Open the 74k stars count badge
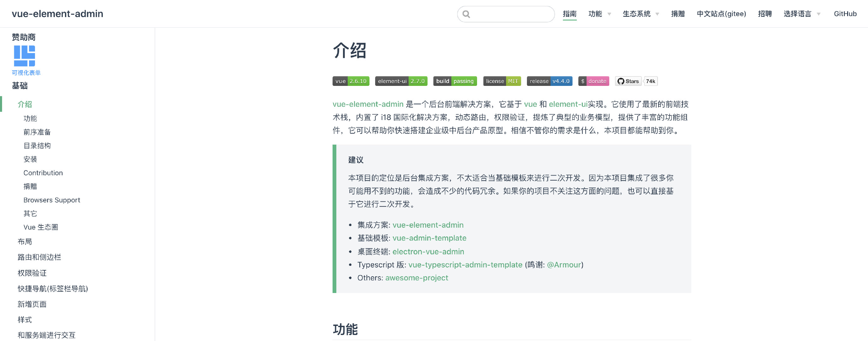 [650, 81]
